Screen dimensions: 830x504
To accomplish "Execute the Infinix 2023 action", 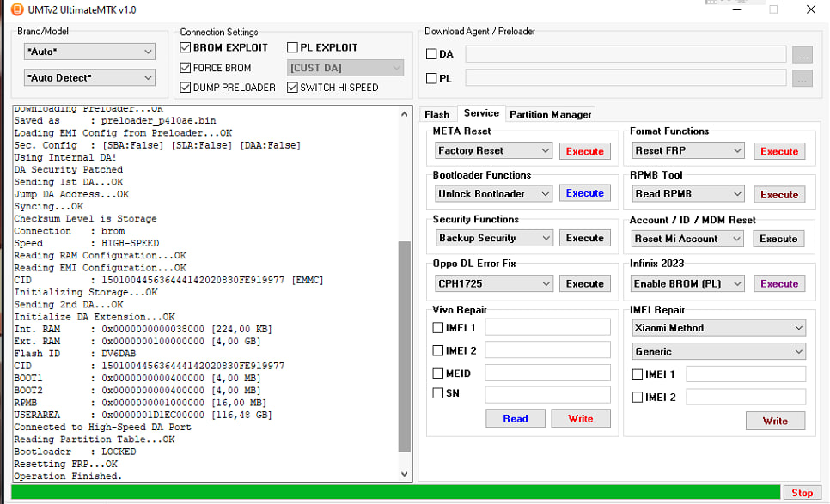I will click(x=779, y=283).
